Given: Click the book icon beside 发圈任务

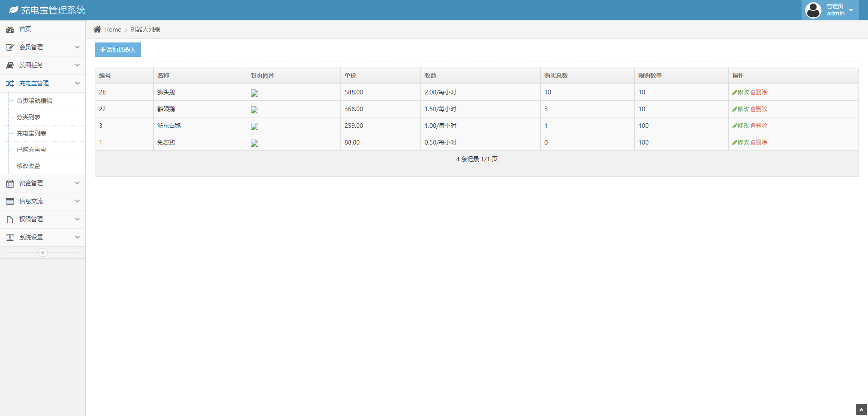Looking at the screenshot, I should pyautogui.click(x=10, y=65).
